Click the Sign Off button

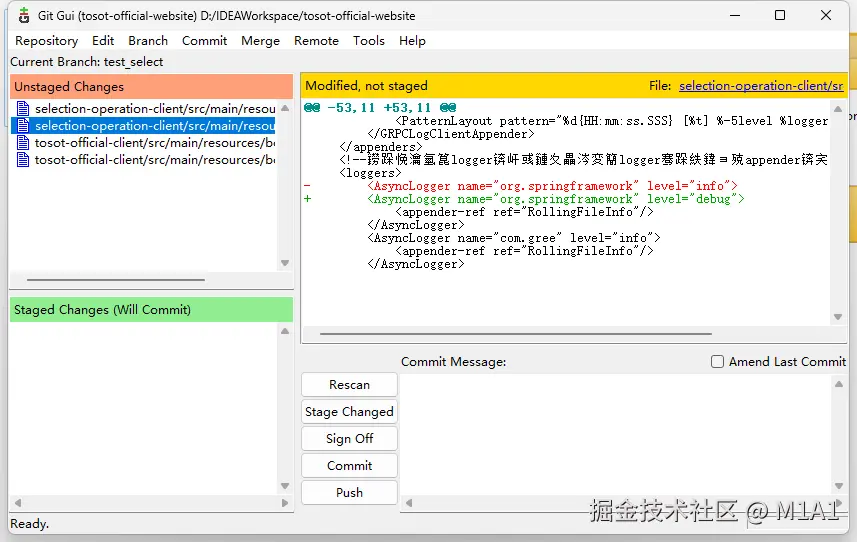(349, 439)
